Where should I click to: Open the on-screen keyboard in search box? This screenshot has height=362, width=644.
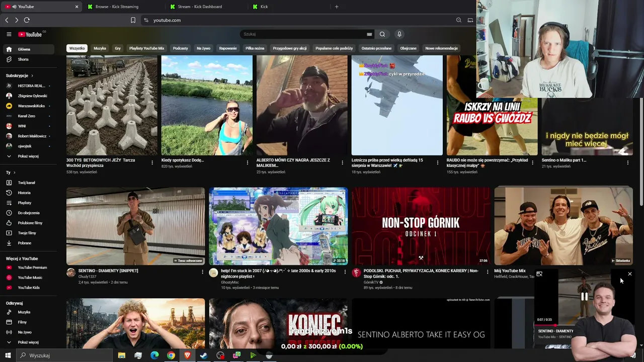(x=369, y=34)
